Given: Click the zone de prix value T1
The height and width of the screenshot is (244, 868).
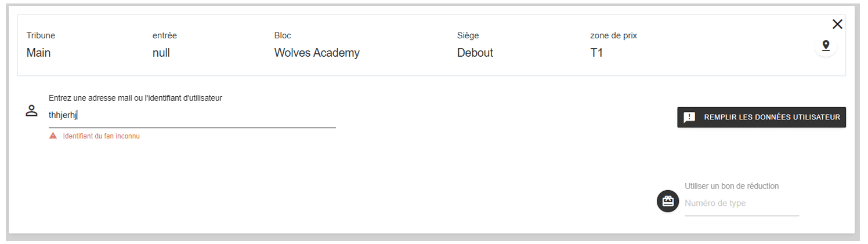Looking at the screenshot, I should [x=596, y=53].
